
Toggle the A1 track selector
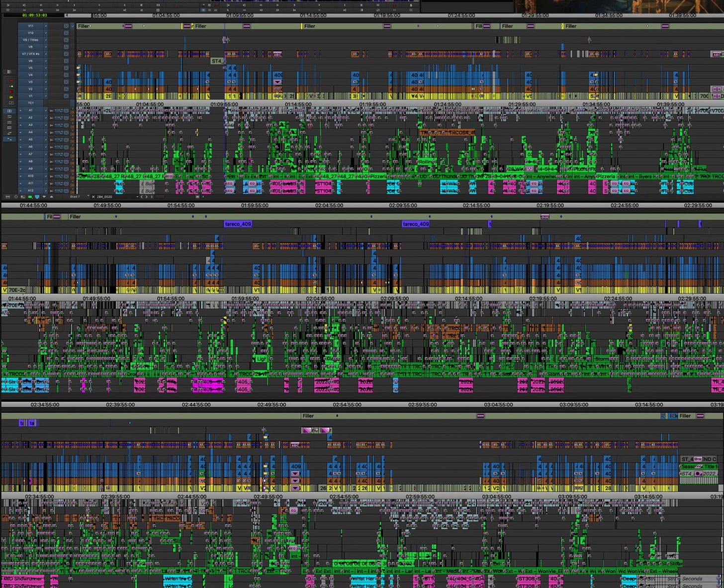[30, 110]
